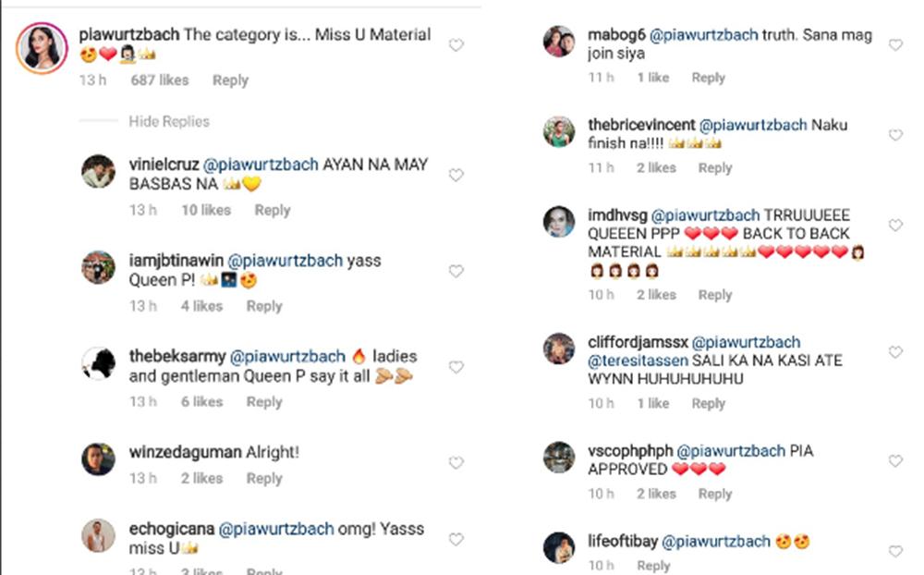Toggle like on cliffordjamssx's comment

click(x=894, y=352)
